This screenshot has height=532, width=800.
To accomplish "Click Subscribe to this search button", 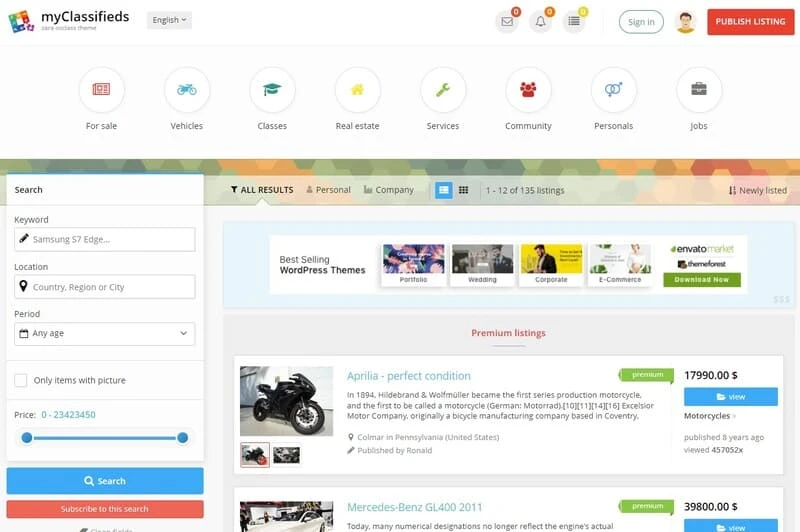I will point(105,509).
